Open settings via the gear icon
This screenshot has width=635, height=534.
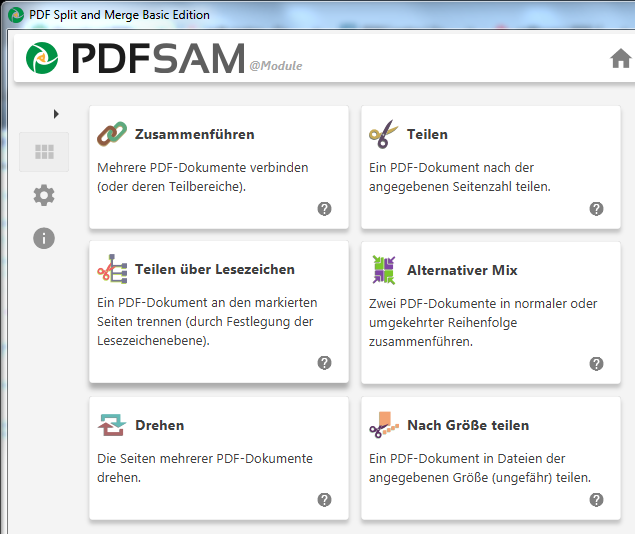tap(44, 196)
